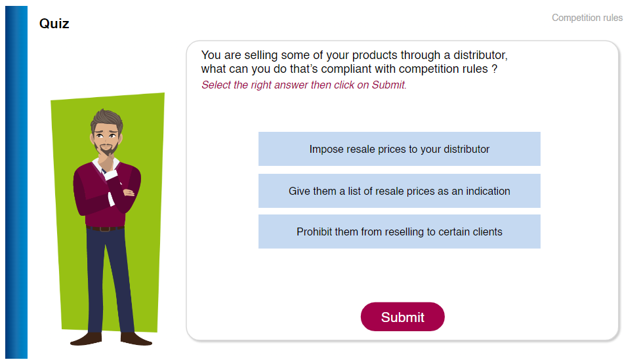The height and width of the screenshot is (364, 639).
Task: Choose "Give them a list of resale prices" option
Action: coord(399,191)
